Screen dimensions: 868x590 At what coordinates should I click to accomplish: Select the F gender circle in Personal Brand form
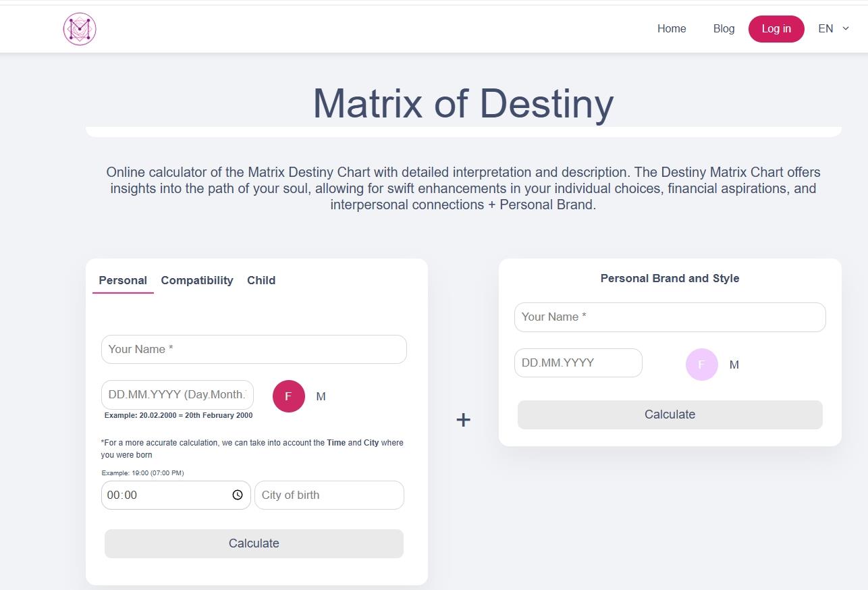tap(701, 364)
